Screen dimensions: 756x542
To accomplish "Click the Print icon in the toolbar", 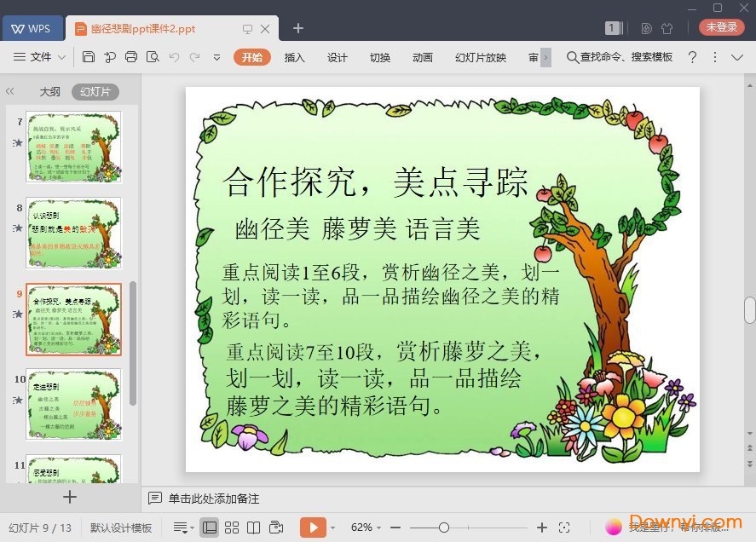I will [x=131, y=57].
